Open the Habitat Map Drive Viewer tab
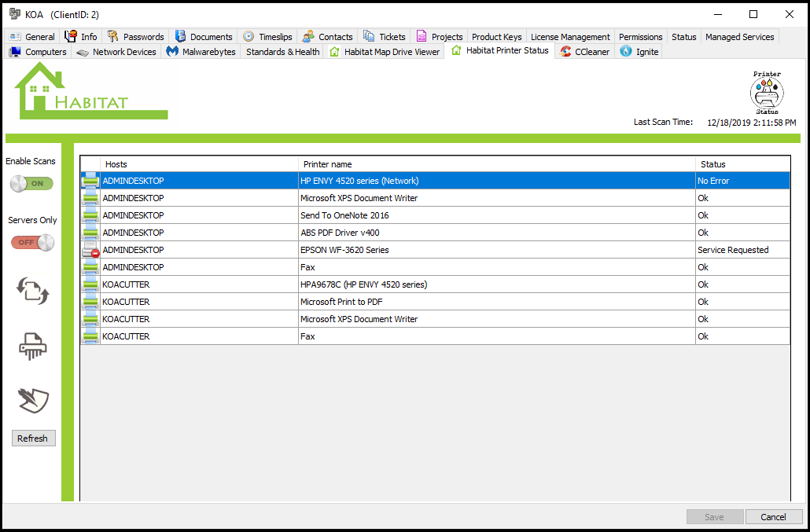 (384, 52)
